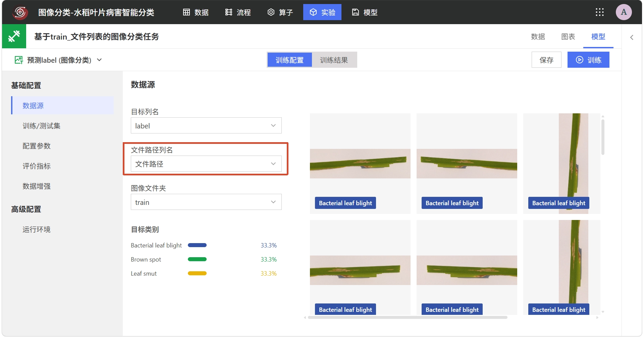
Task: Open the 目标列名 label dropdown
Action: pos(206,126)
